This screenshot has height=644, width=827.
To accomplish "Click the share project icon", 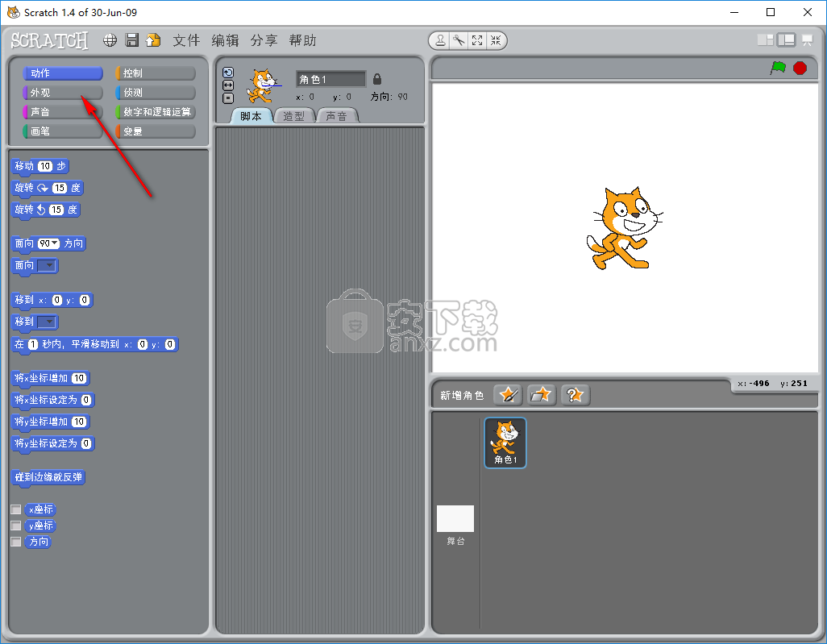I will [x=153, y=40].
